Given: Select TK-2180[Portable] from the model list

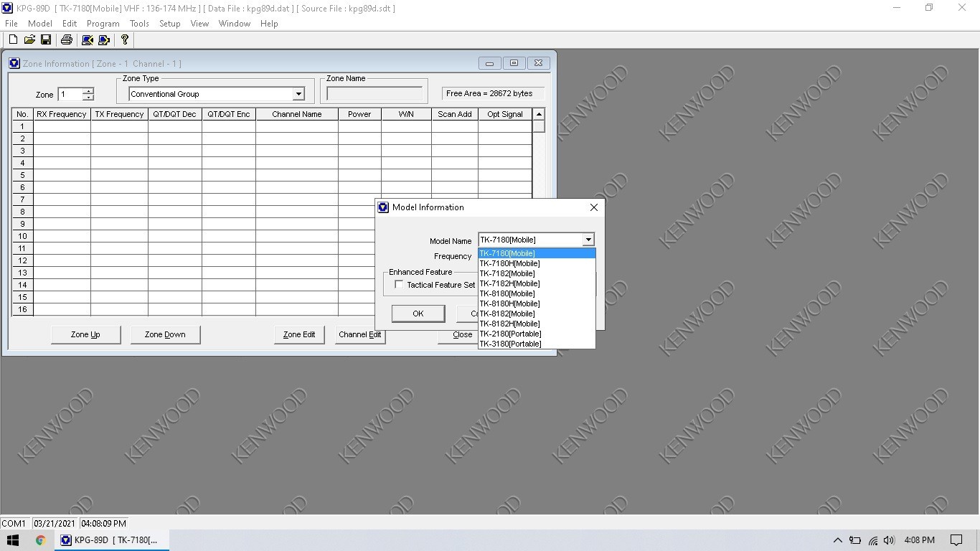Looking at the screenshot, I should 510,334.
